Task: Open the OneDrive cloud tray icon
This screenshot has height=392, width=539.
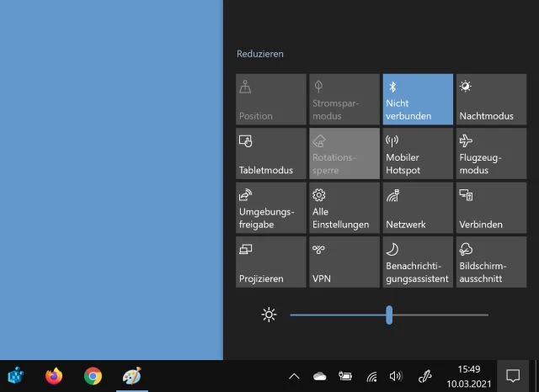Action: coord(319,376)
